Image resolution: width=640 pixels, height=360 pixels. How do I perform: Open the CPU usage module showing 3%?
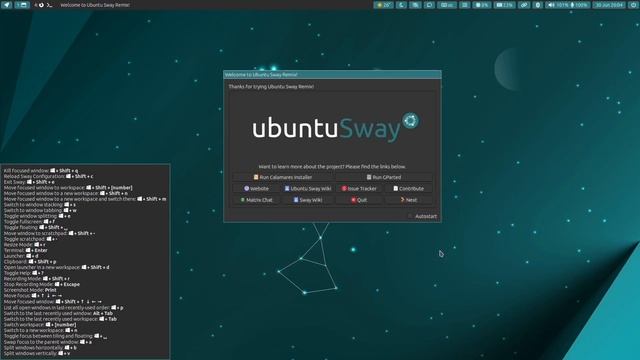click(x=482, y=5)
